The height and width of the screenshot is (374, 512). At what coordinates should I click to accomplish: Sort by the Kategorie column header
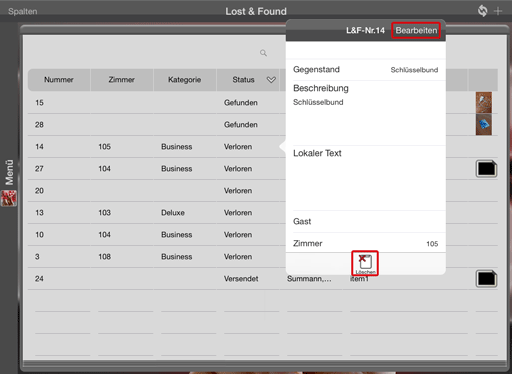coord(184,80)
